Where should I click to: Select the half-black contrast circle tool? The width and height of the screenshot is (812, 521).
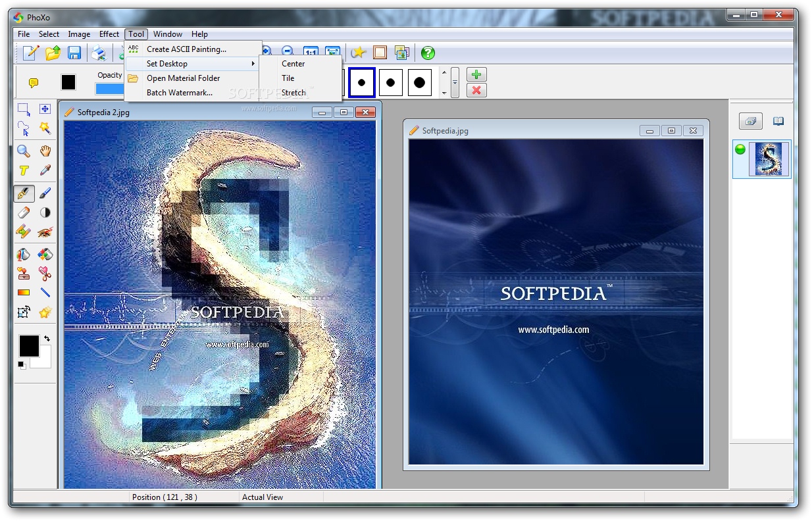[x=45, y=212]
